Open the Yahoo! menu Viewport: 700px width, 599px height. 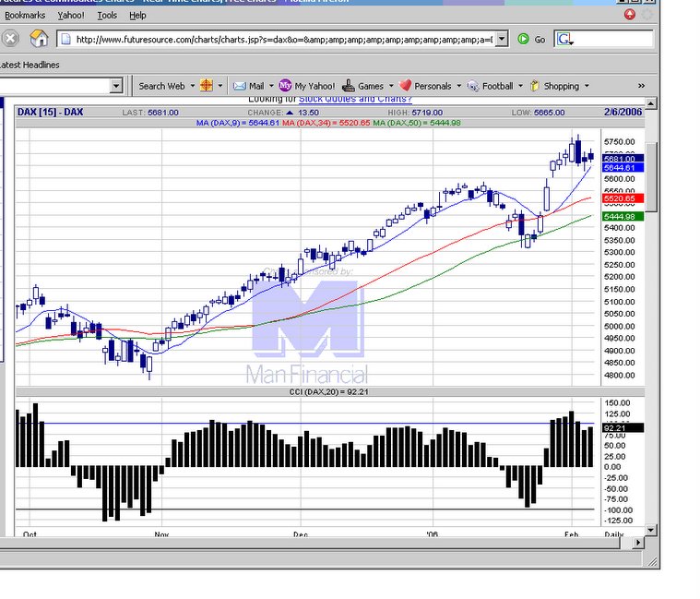(x=70, y=15)
